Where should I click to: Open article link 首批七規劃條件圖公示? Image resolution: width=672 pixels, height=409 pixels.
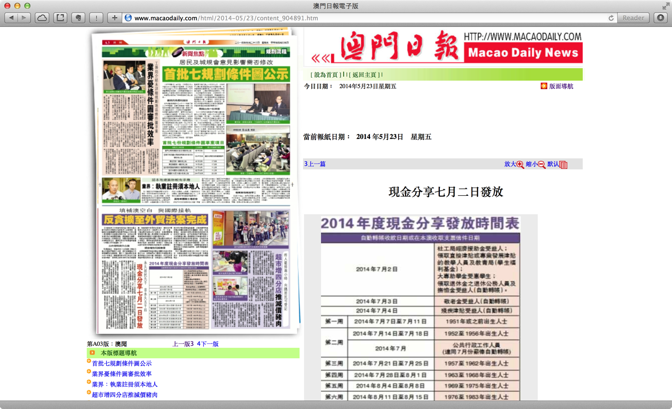tap(122, 364)
